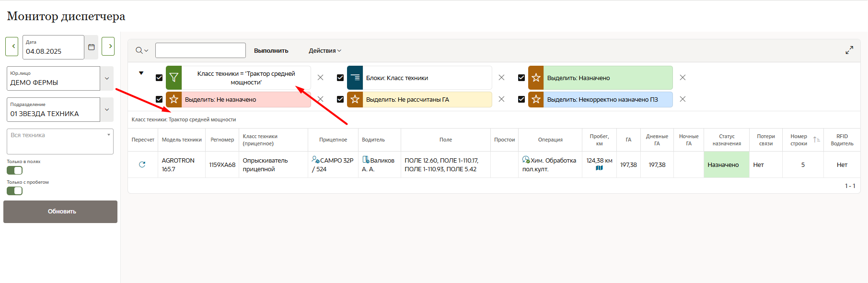Open the search column selector dropdown
This screenshot has height=283, width=868.
click(142, 50)
